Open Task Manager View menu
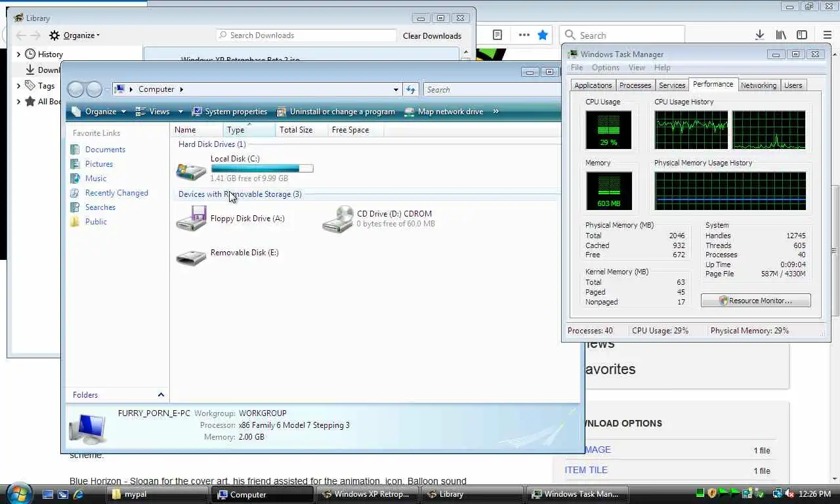Screen dimensions: 840x504 [x=637, y=68]
